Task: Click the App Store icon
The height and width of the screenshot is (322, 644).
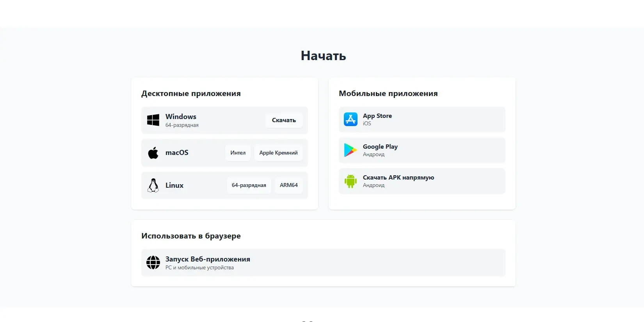Action: [x=350, y=119]
